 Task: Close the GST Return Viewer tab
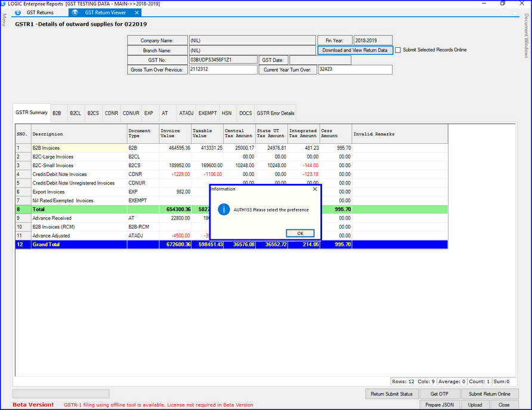(137, 13)
